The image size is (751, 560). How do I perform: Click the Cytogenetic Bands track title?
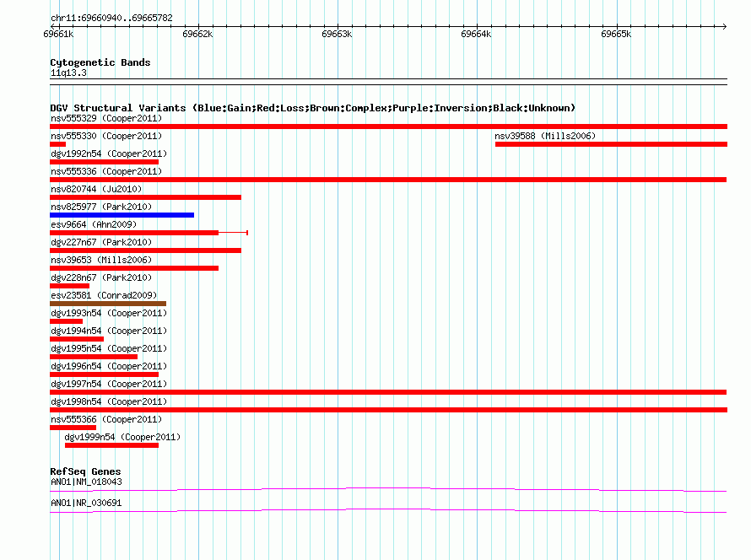click(100, 62)
